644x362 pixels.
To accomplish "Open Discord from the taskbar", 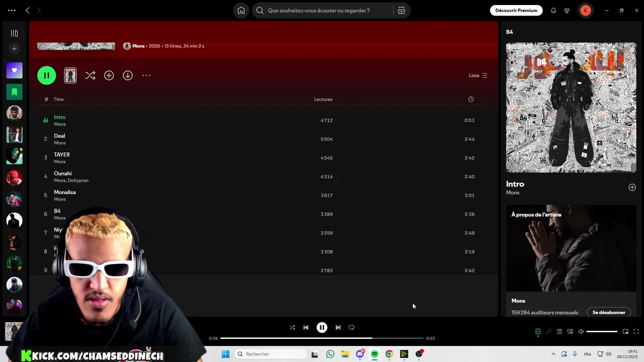I will point(360,354).
